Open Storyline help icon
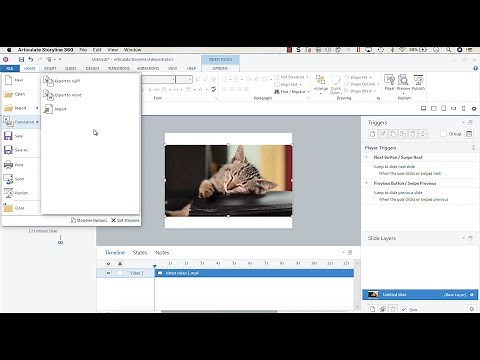 point(476,68)
